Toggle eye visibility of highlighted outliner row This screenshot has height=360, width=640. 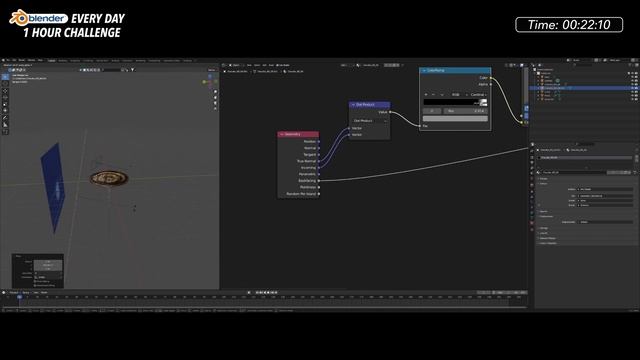632,88
